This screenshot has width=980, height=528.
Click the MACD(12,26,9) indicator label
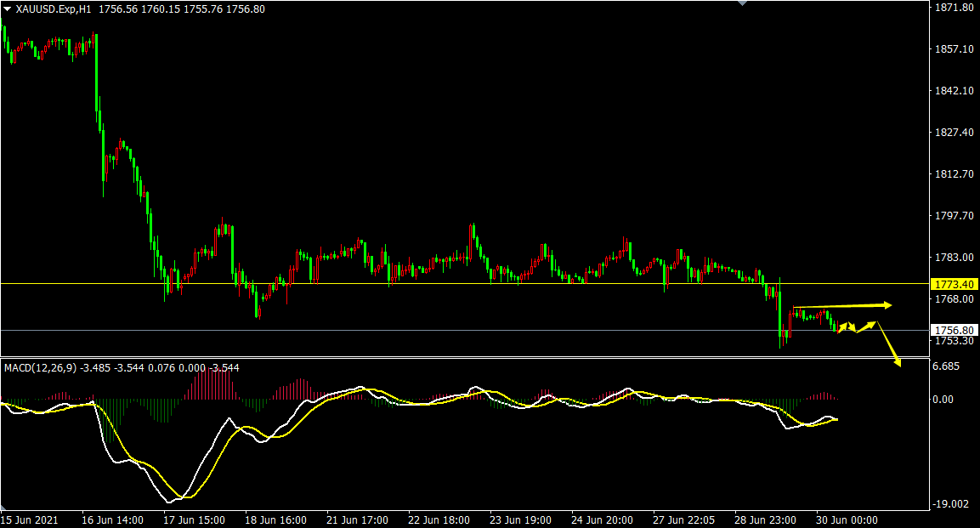click(40, 368)
